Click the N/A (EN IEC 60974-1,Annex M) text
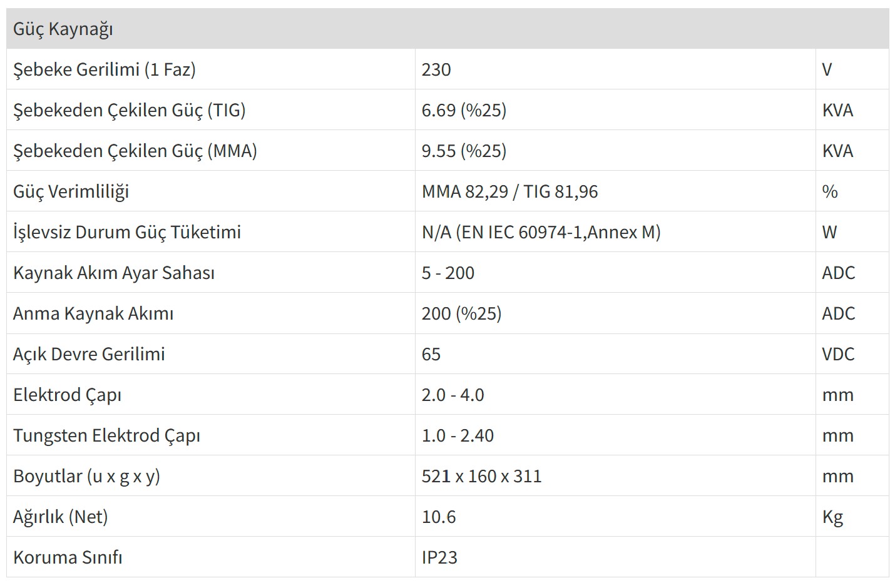The width and height of the screenshot is (890, 588). point(541,232)
